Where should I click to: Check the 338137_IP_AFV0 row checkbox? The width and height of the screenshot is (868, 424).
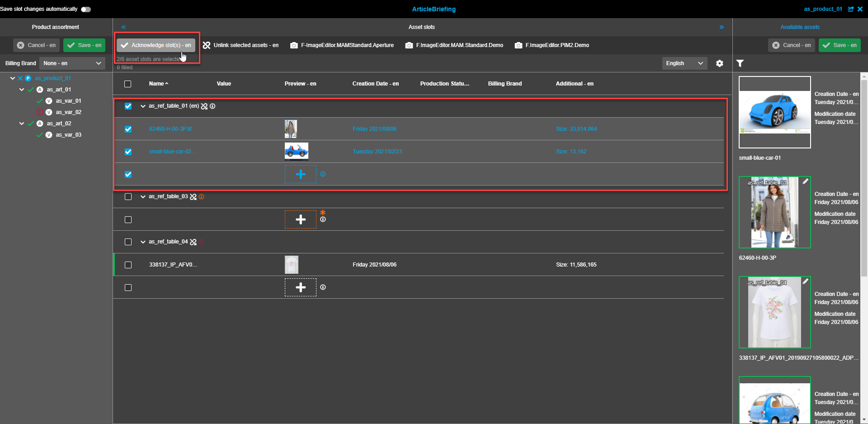tap(128, 265)
